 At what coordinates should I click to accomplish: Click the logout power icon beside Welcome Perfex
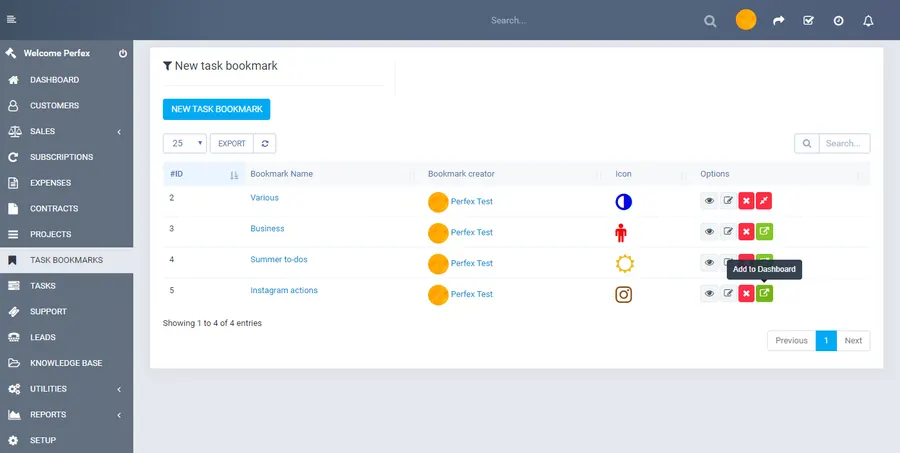click(123, 53)
